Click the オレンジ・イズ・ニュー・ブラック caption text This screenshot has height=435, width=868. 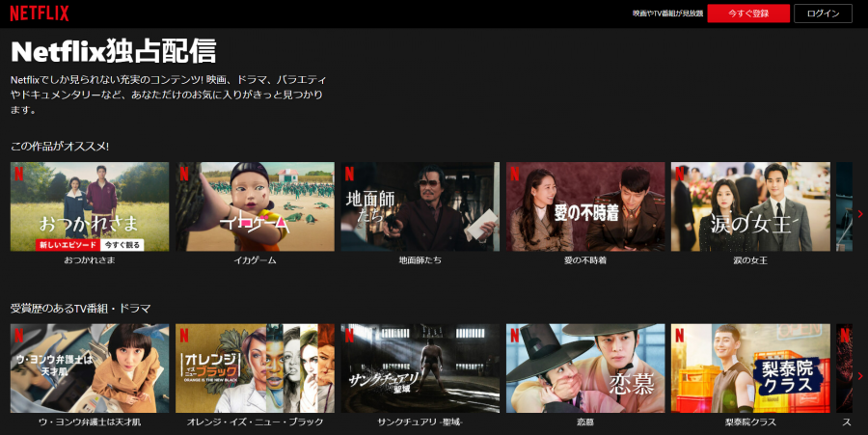click(255, 421)
